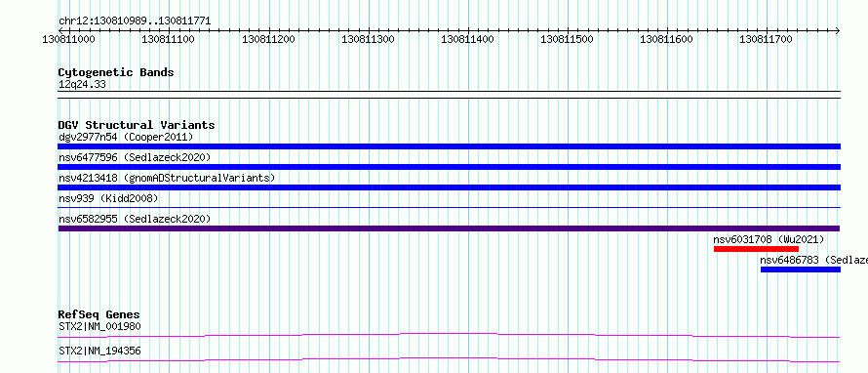
Task: Select the blue bar under nsv6486783
Action: (x=801, y=269)
